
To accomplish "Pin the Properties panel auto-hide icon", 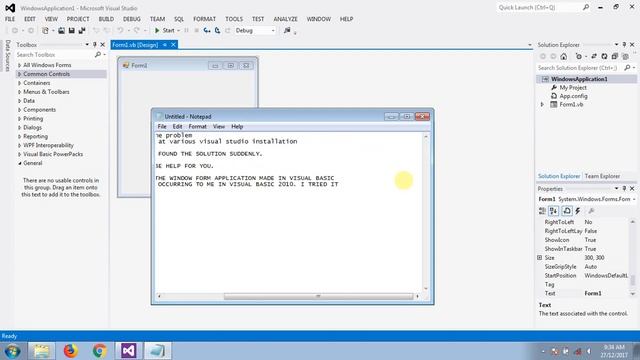I will 624,189.
